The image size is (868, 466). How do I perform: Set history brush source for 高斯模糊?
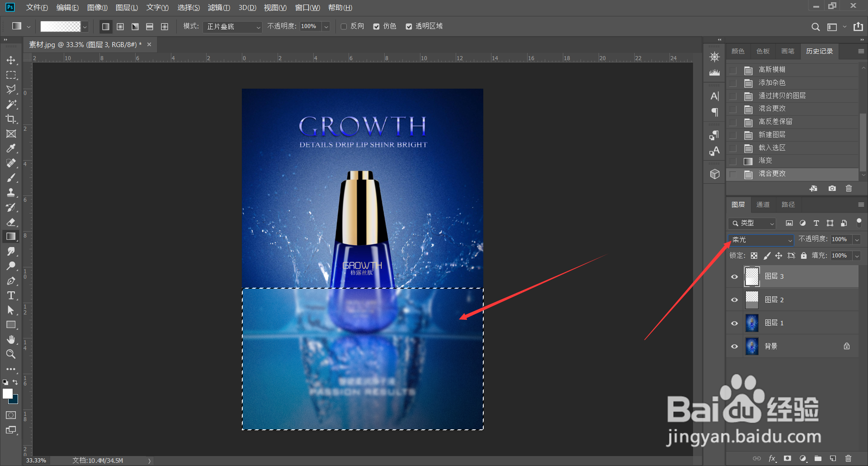(733, 70)
